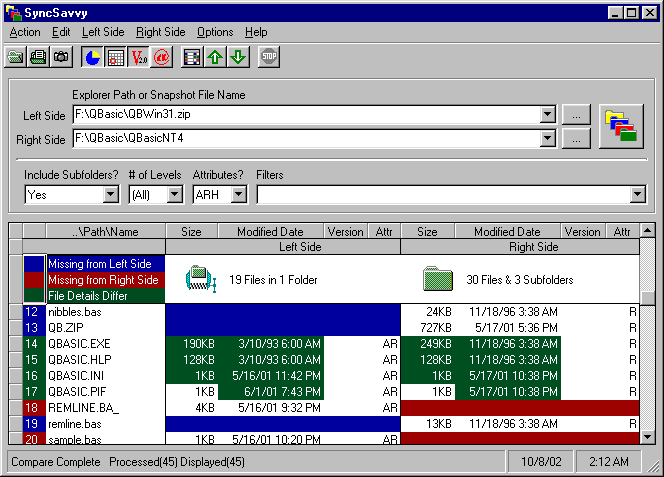This screenshot has width=664, height=477.
Task: Click the colored rows list view icon
Action: coord(192,57)
